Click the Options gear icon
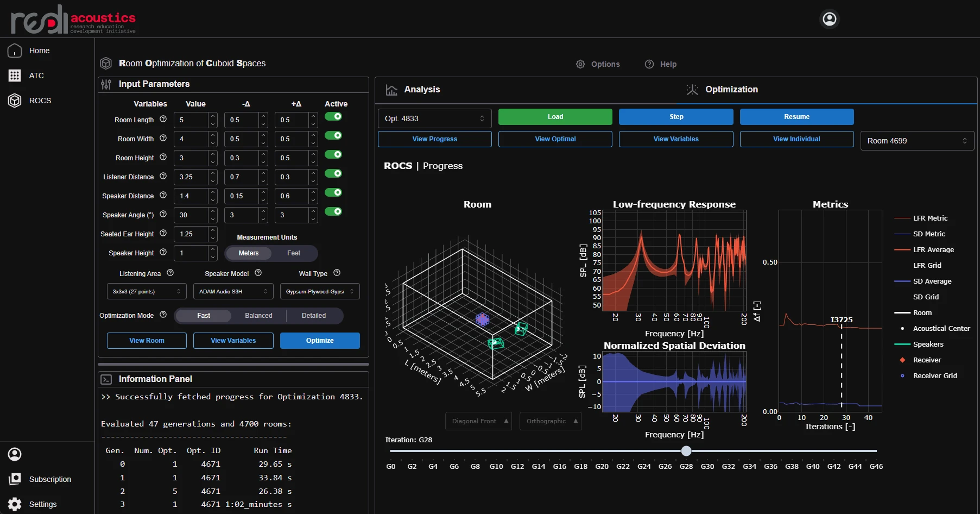 point(580,64)
